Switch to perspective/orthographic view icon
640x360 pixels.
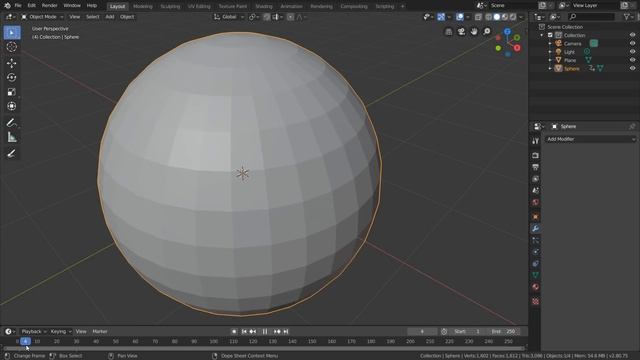point(449,32)
